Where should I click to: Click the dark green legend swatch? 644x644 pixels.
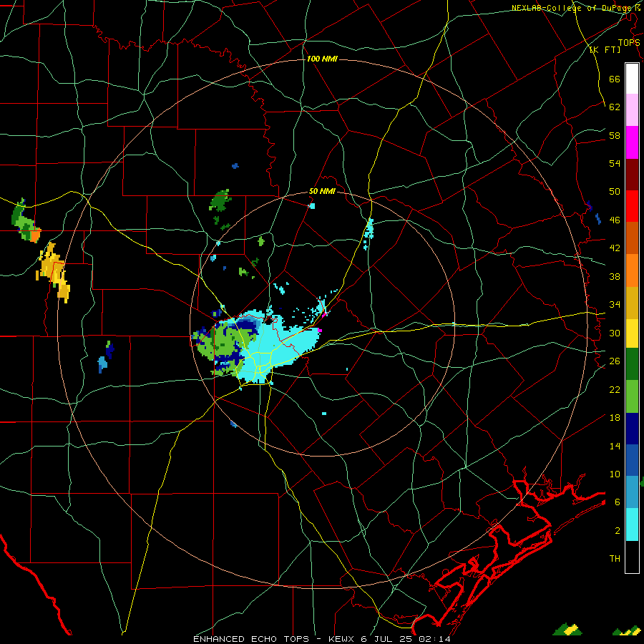[632, 364]
